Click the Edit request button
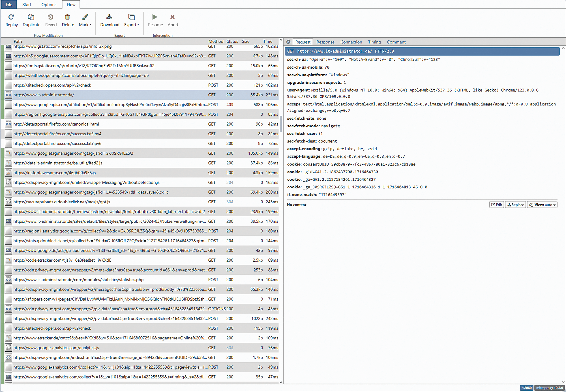The height and width of the screenshot is (392, 566). click(x=497, y=205)
